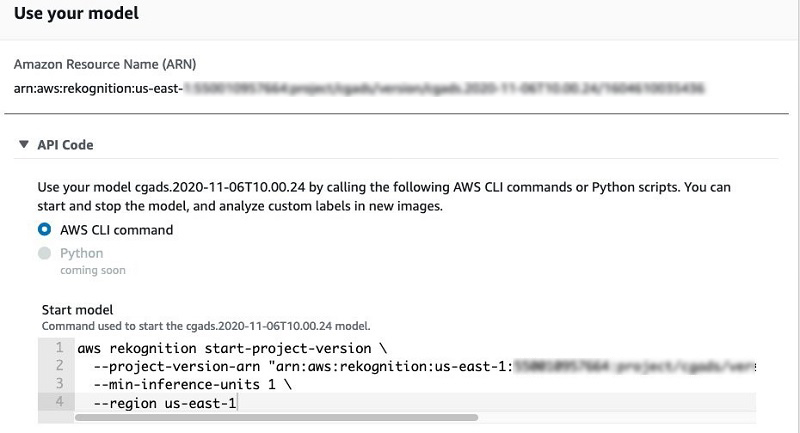Click the Start model heading
The height and width of the screenshot is (433, 800).
(78, 310)
